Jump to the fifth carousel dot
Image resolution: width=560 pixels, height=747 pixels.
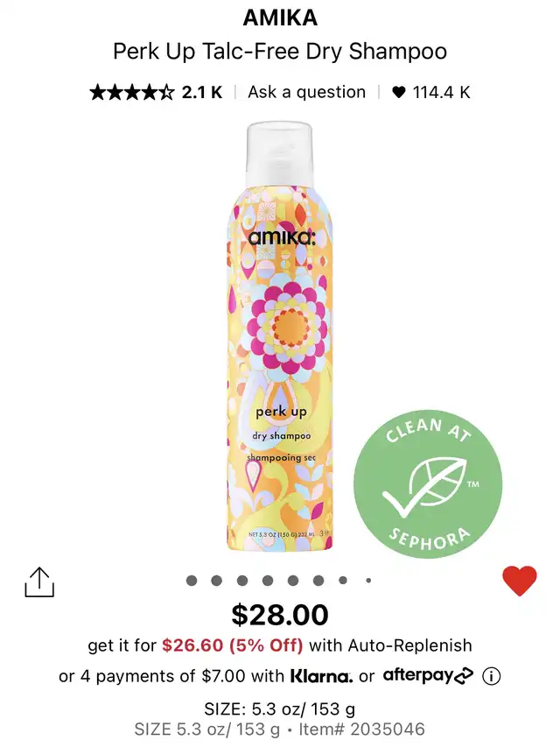point(293,581)
